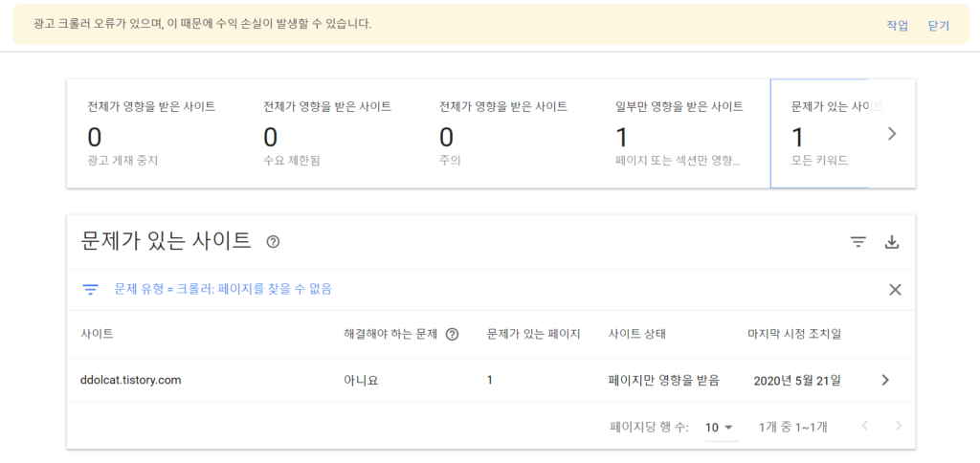
Task: Click 작업 in the crawler warning banner
Action: coord(897,26)
